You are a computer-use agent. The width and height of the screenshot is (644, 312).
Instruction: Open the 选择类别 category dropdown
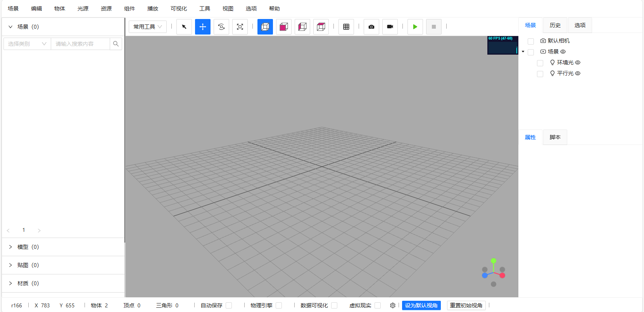click(x=27, y=44)
